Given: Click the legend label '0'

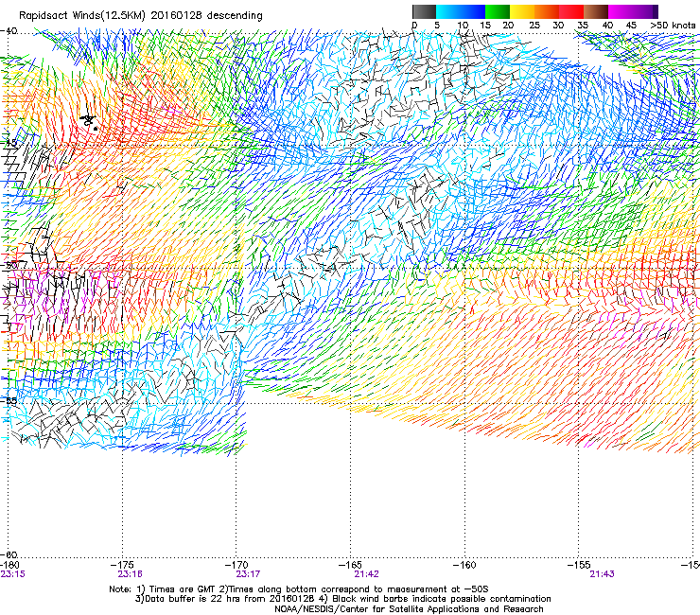Looking at the screenshot, I should point(414,26).
